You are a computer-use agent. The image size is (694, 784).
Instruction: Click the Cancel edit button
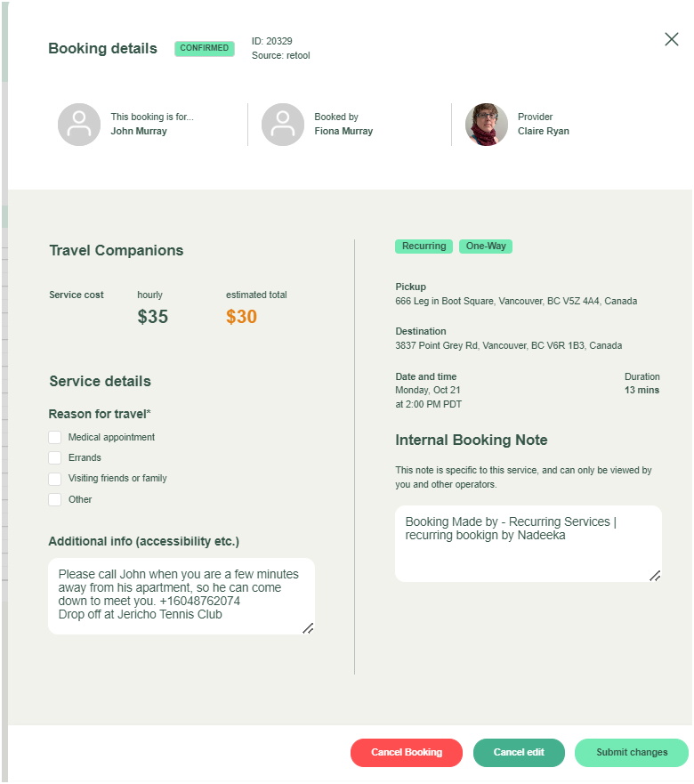(x=519, y=753)
